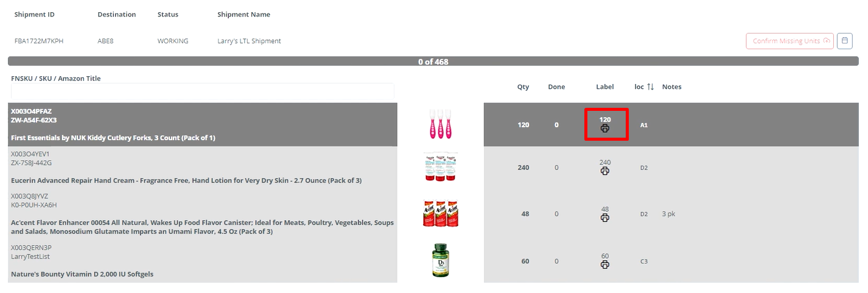Print labels for NUK Kiddy Cutlery Forks
This screenshot has width=868, height=293.
tap(604, 129)
